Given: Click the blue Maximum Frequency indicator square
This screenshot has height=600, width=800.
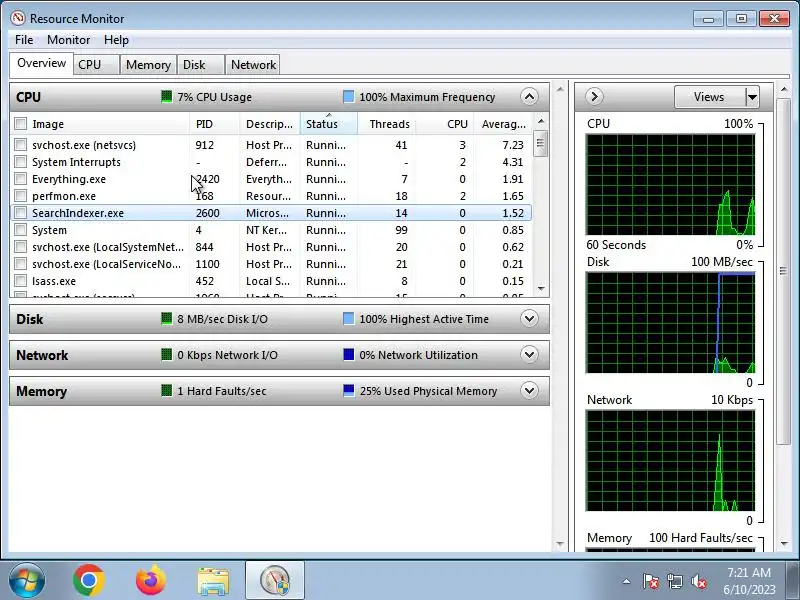Looking at the screenshot, I should click(x=348, y=96).
